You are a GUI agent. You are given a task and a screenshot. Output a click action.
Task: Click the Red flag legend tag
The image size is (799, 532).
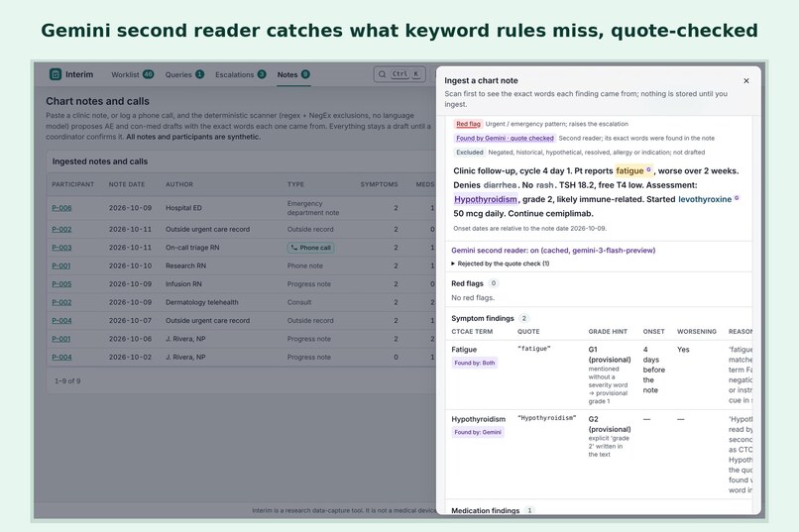pos(468,124)
